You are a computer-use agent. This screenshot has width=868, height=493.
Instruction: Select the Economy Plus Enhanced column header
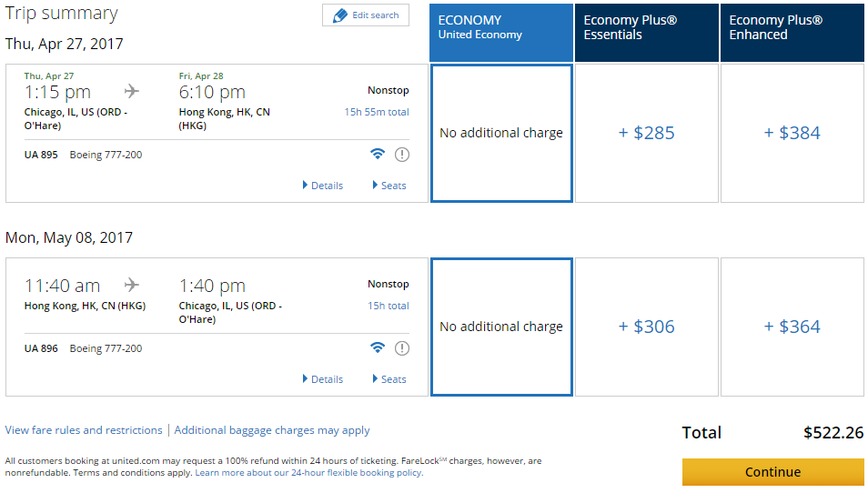792,33
